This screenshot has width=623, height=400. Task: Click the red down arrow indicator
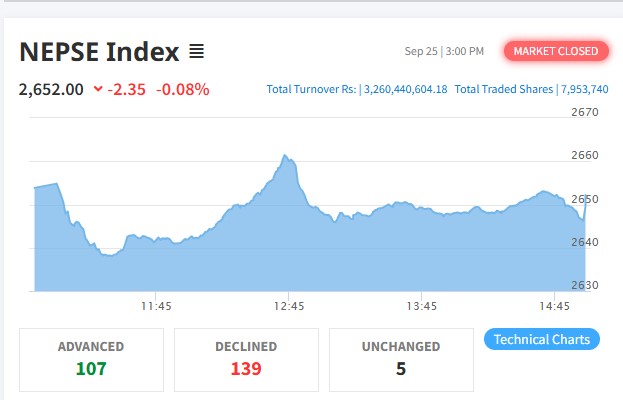[97, 89]
